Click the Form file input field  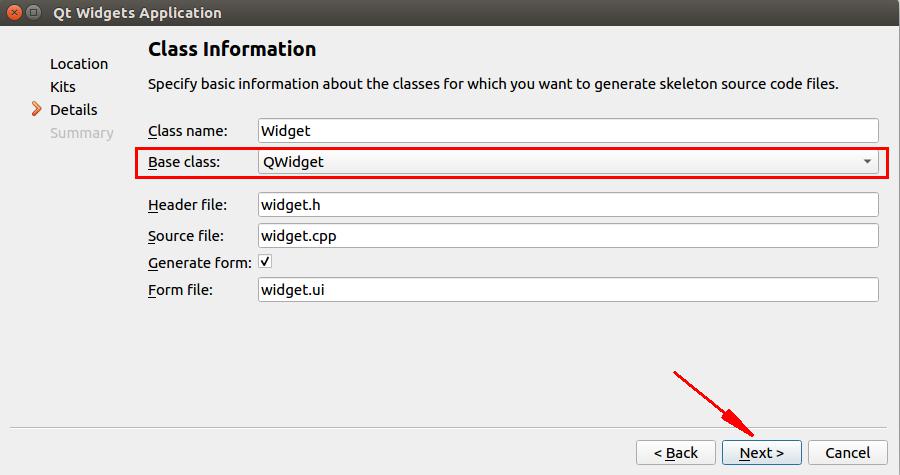pos(568,290)
